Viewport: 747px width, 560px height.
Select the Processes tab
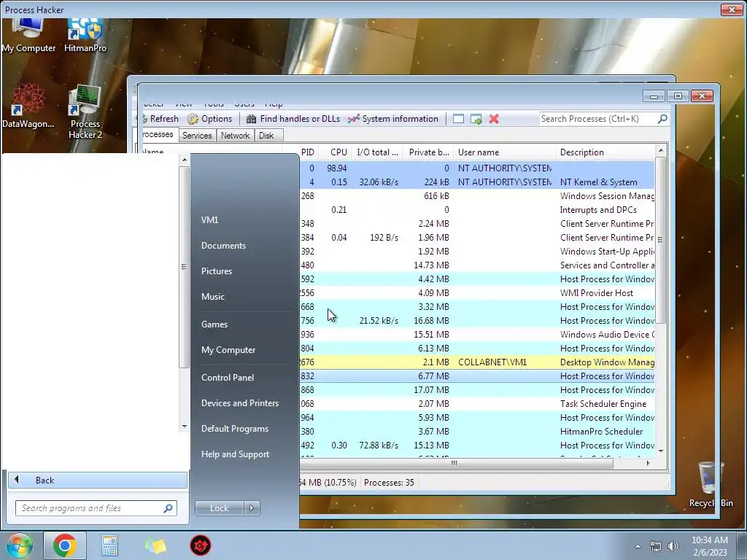tap(158, 134)
